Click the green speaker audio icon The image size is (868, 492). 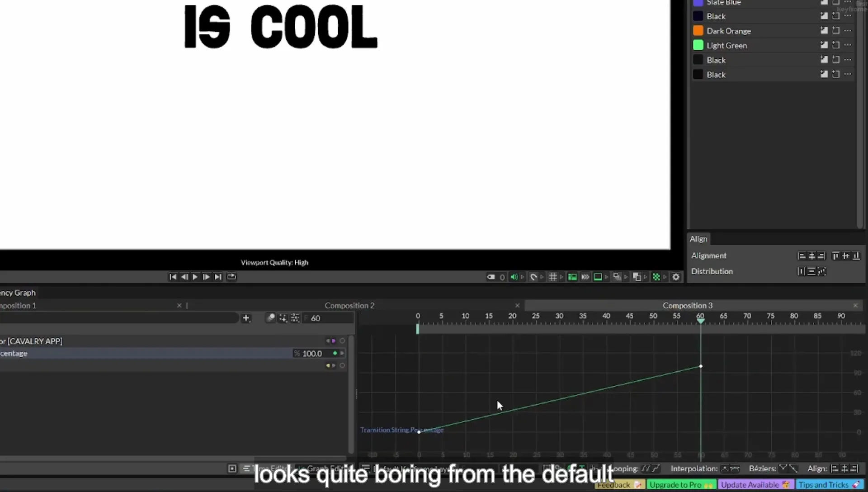coord(514,277)
